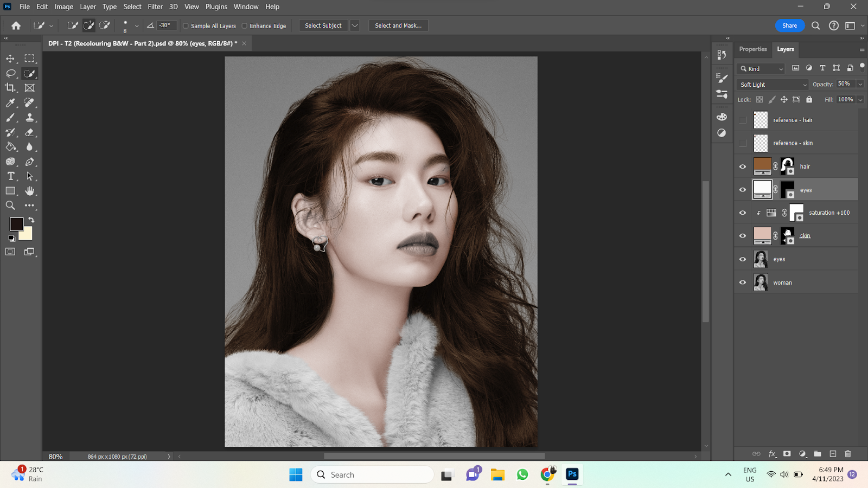Click the Home icon in options bar
868x488 pixels.
pyautogui.click(x=16, y=25)
